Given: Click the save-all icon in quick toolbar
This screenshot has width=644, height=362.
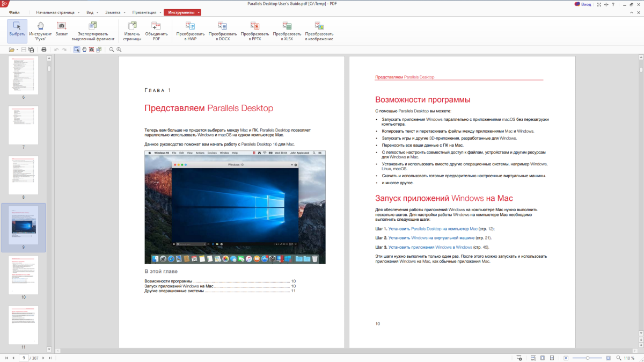Looking at the screenshot, I should click(31, 49).
